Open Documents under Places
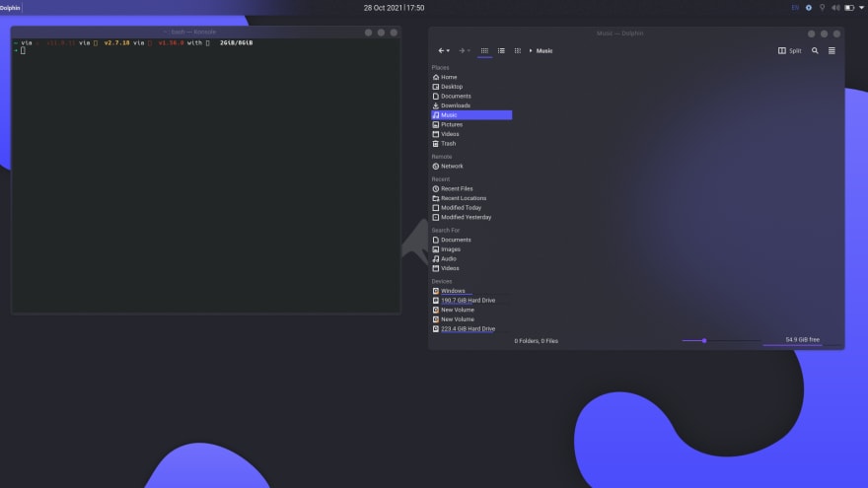 pyautogui.click(x=471, y=96)
